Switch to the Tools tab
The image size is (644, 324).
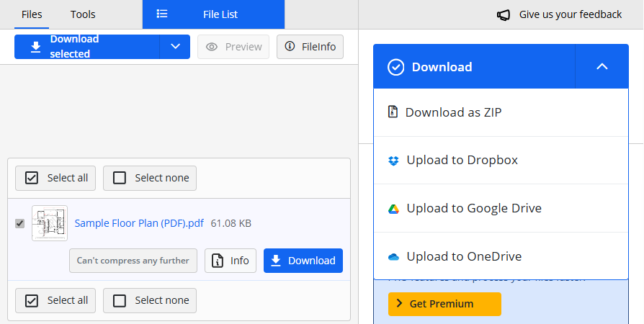pos(83,14)
